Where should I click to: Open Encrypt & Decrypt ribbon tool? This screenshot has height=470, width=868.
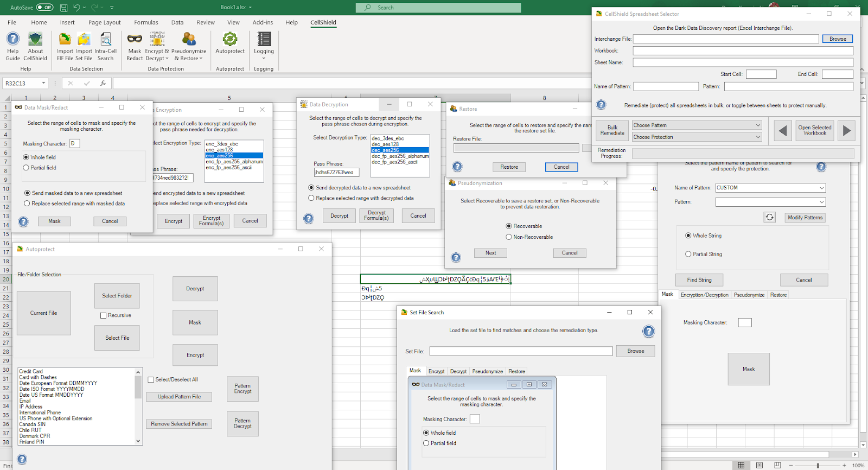[x=157, y=46]
